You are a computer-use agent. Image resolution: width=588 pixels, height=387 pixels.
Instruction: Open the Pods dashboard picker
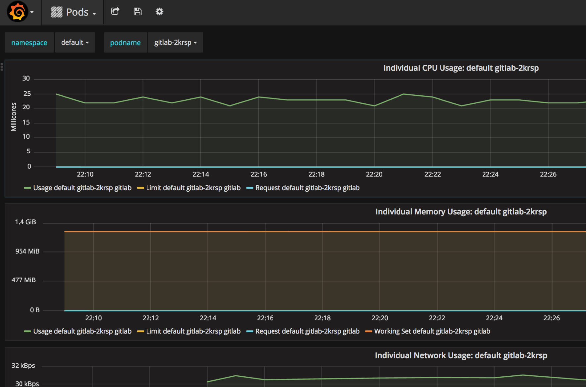(x=73, y=12)
